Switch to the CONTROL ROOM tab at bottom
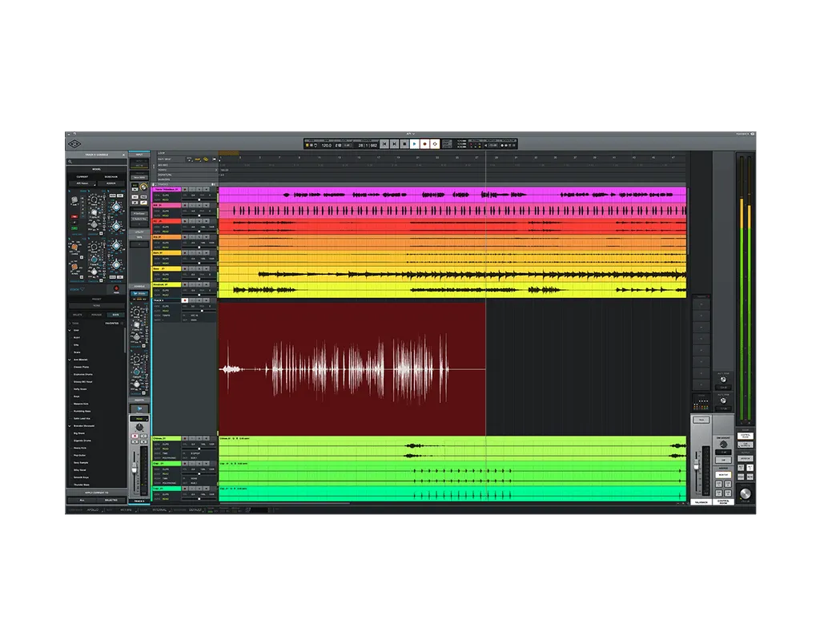820x644 pixels. click(x=724, y=502)
